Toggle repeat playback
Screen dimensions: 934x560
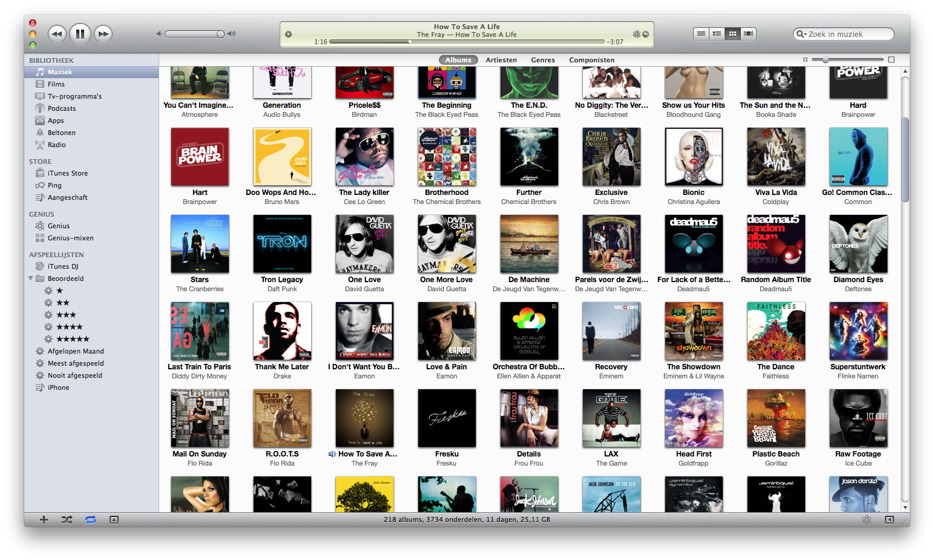tap(91, 519)
